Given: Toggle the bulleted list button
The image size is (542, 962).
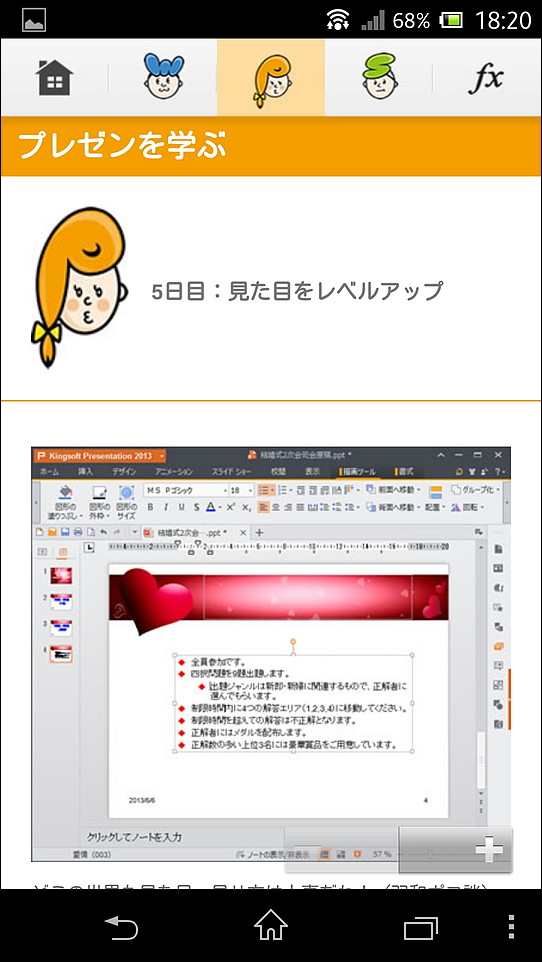Looking at the screenshot, I should click(266, 490).
